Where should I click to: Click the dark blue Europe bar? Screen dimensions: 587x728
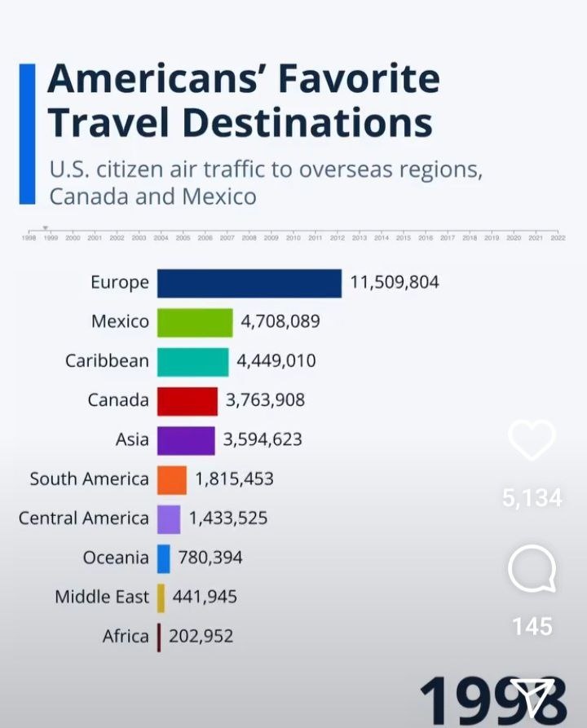tap(249, 283)
